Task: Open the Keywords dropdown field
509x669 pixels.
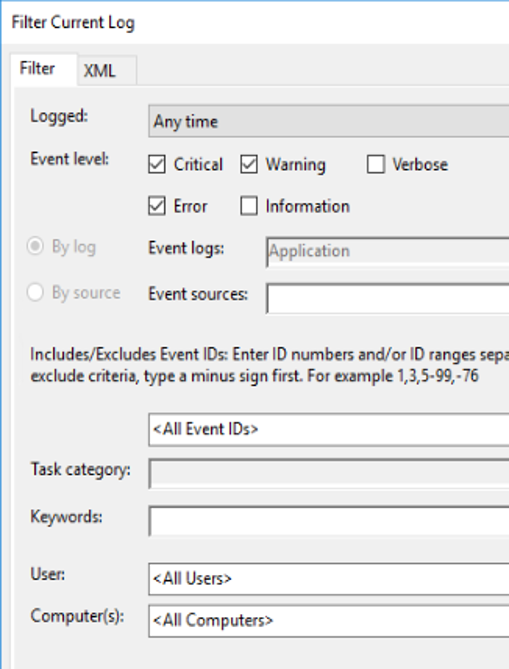Action: 329,521
